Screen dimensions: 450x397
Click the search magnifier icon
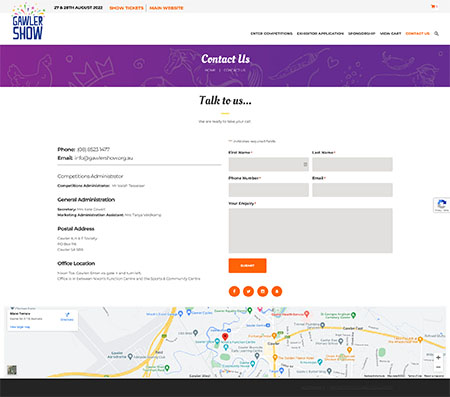[x=436, y=34]
